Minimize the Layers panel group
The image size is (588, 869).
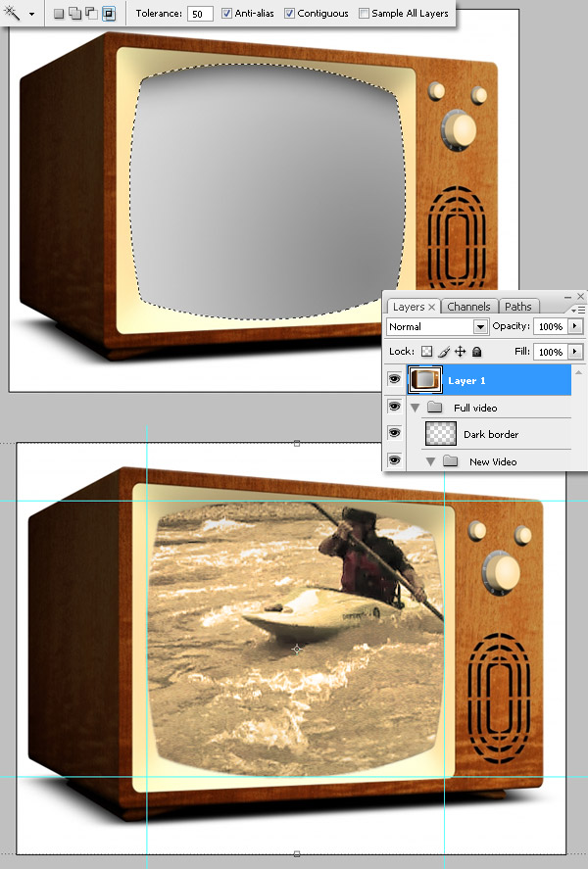tap(567, 298)
